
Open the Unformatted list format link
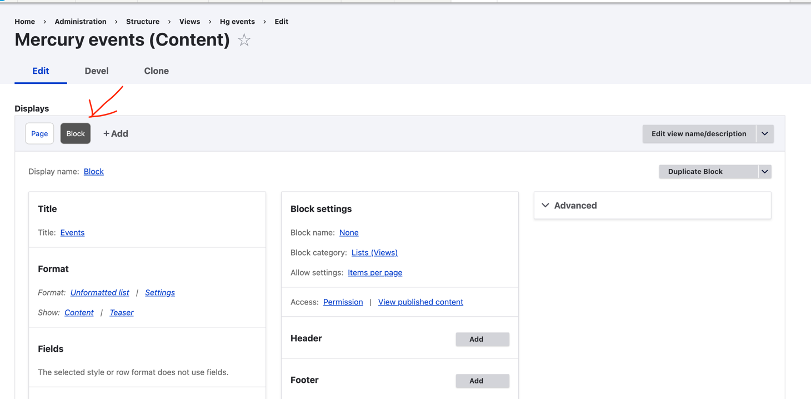[99, 292]
